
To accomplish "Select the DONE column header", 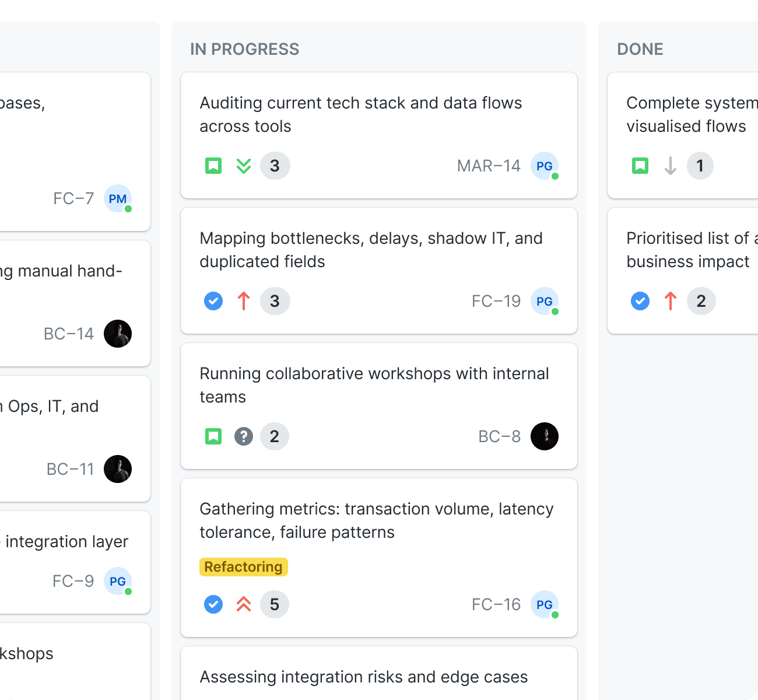I will pyautogui.click(x=640, y=49).
